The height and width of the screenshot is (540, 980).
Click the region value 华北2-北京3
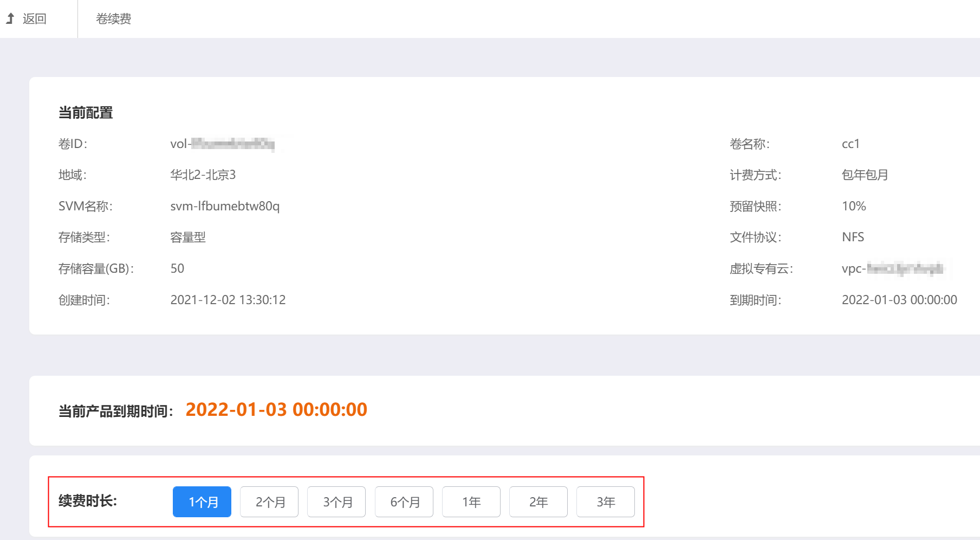click(x=203, y=175)
